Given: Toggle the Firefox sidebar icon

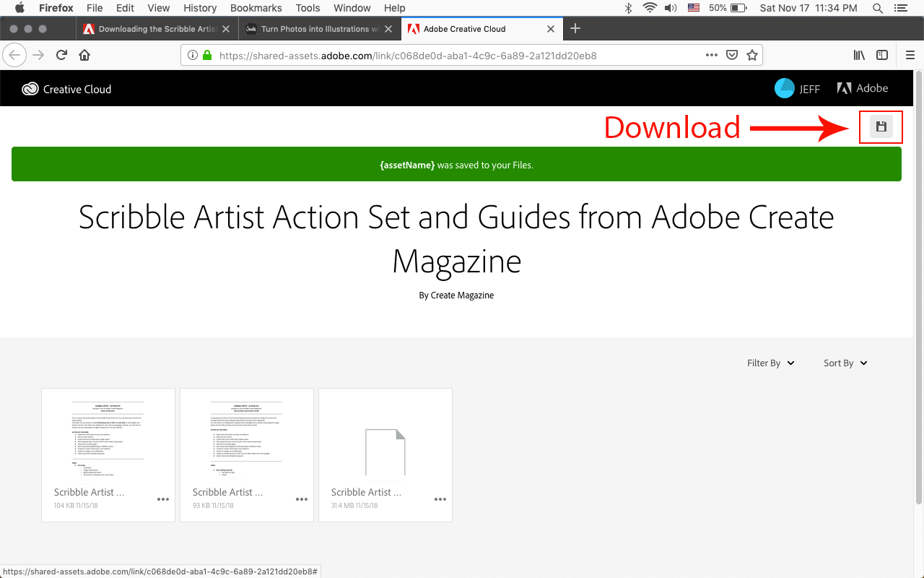Looking at the screenshot, I should [881, 55].
